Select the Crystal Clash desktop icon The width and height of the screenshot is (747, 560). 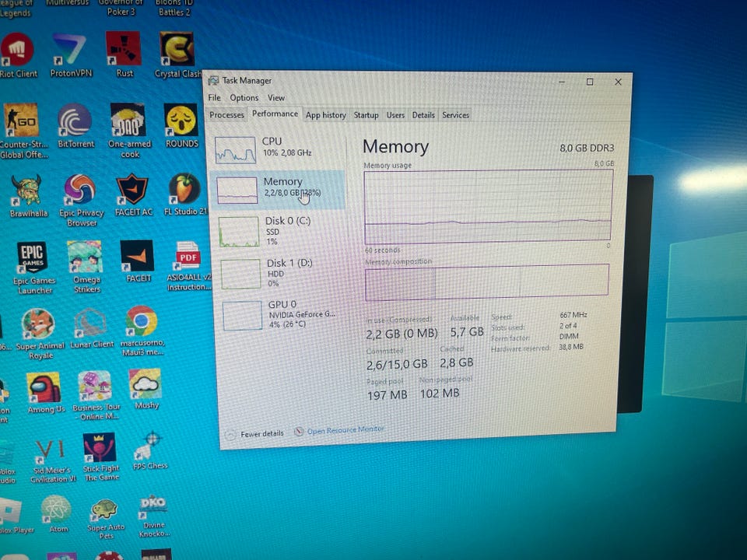click(x=177, y=54)
